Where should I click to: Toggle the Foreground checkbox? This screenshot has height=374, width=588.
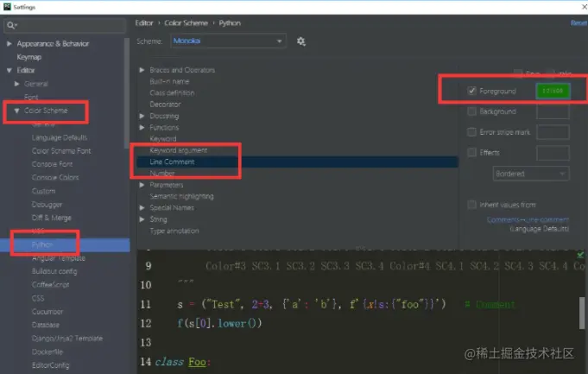click(471, 91)
